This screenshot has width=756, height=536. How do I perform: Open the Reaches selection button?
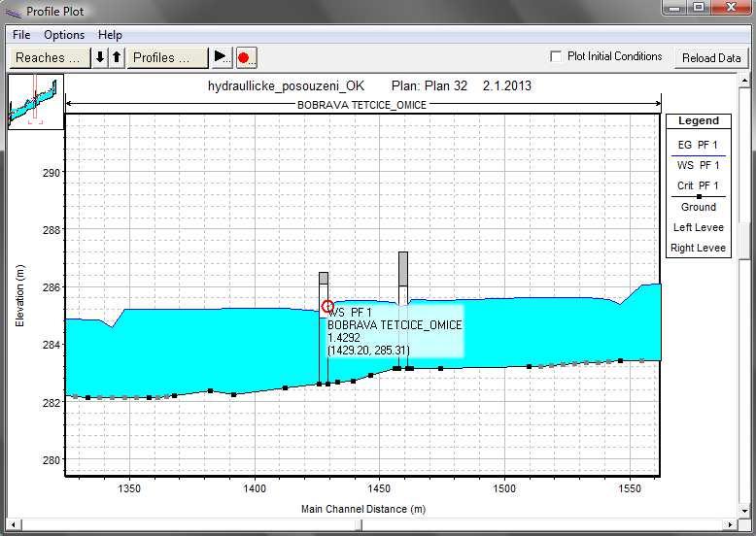50,58
